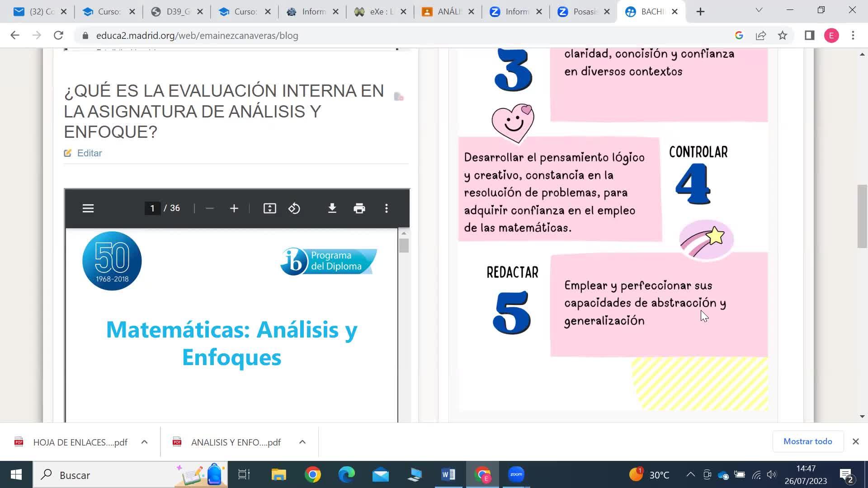Click the PDF zoom out minus button

(209, 208)
